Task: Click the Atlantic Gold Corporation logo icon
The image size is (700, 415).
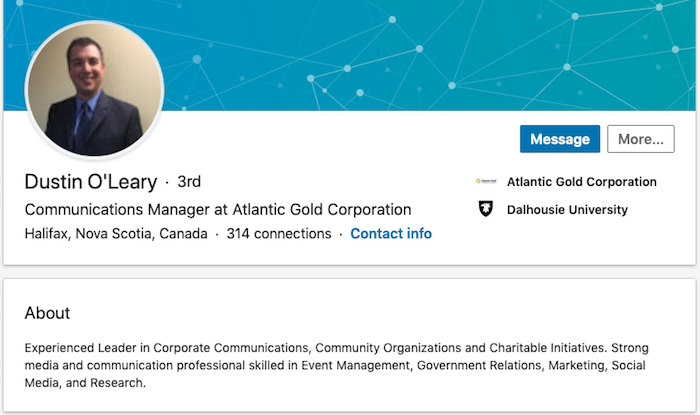Action: (x=486, y=182)
